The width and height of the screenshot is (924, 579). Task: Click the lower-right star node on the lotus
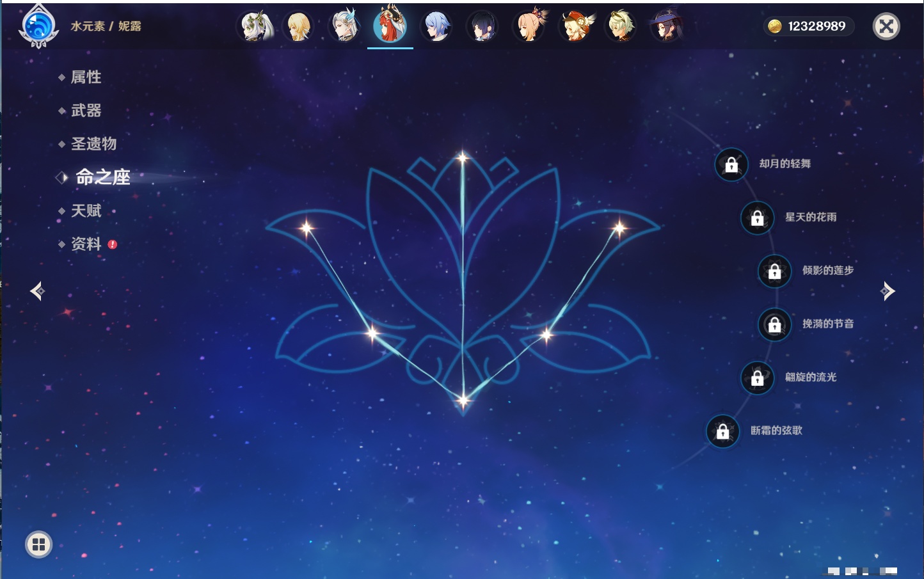[546, 335]
